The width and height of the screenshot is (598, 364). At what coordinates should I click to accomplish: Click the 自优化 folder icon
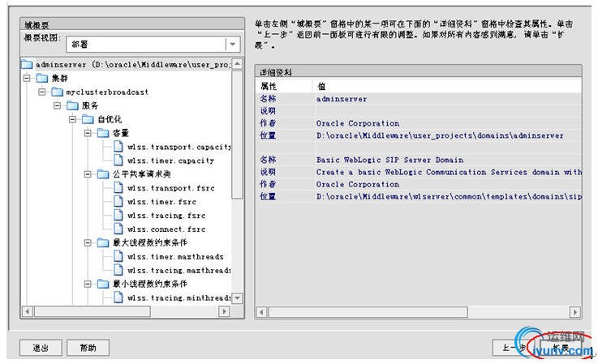click(88, 119)
